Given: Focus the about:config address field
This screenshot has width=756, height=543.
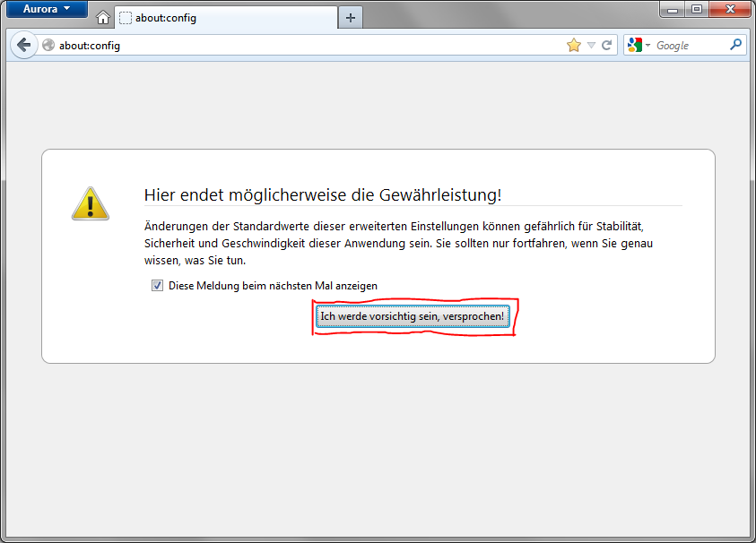Looking at the screenshot, I should [x=308, y=46].
